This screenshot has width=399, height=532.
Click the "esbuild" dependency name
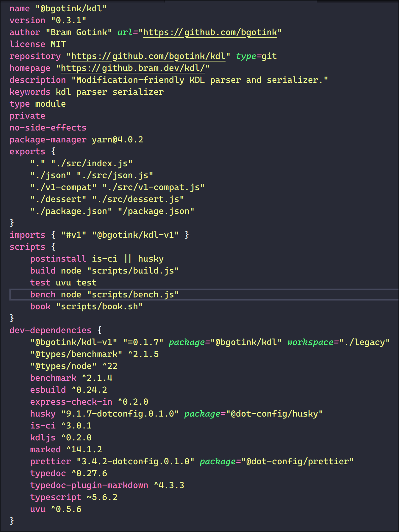(48, 390)
